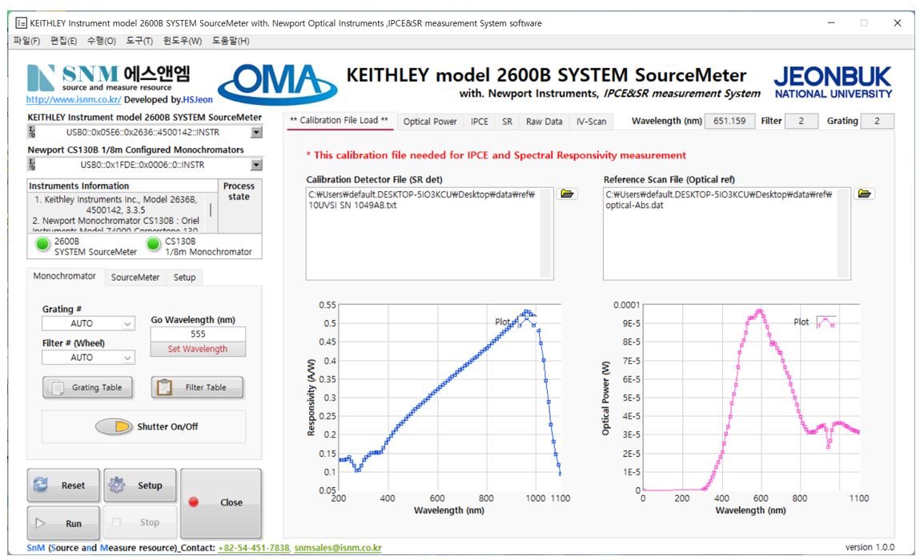
Task: Click the Filter Table clipboard icon
Action: click(x=165, y=387)
